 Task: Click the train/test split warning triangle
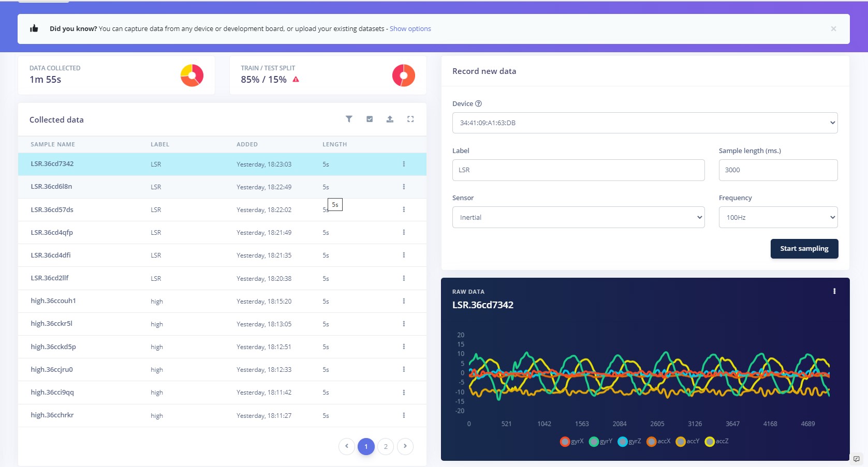coord(296,79)
